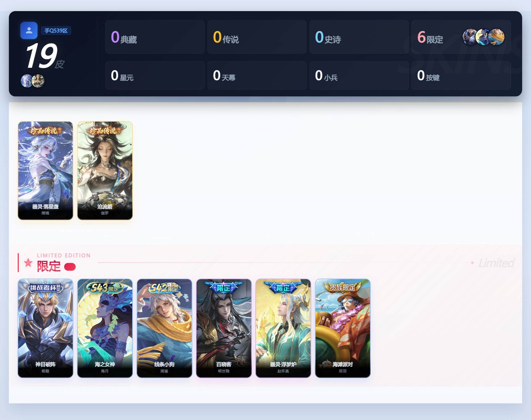Image resolution: width=531 pixels, height=420 pixels.
Task: Open the 神目破阵 杨戬 skin card
Action: (x=45, y=328)
